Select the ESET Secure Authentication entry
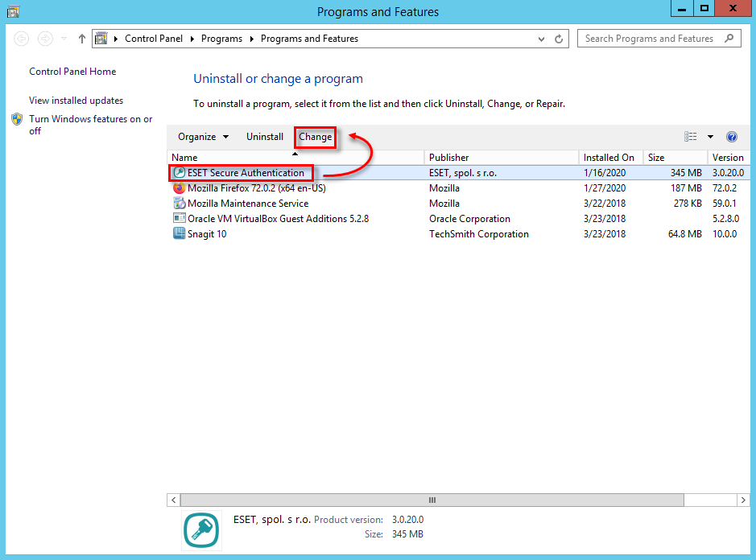The width and height of the screenshot is (756, 560). click(x=239, y=172)
